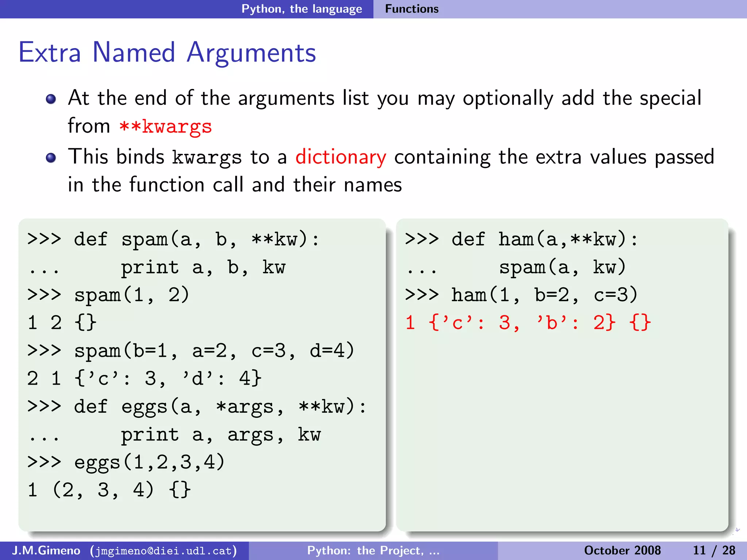The height and width of the screenshot is (560, 747).
Task: Click the red word 'dictionary'
Action: pos(341,157)
